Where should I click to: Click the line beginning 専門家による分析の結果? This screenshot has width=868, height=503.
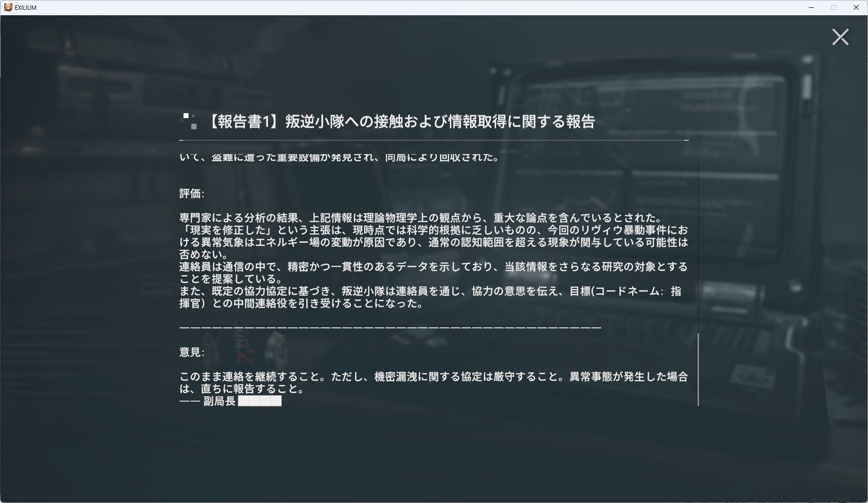pos(420,218)
